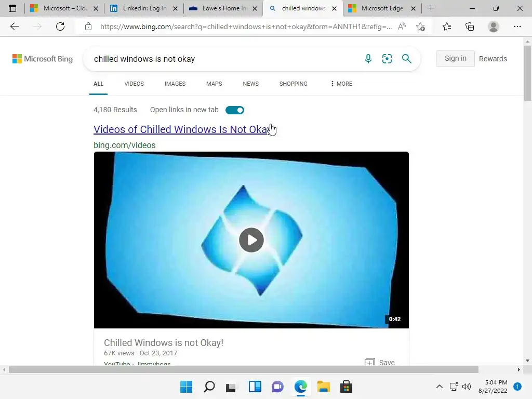
Task: Open the tab actions menu icon
Action: point(12,8)
